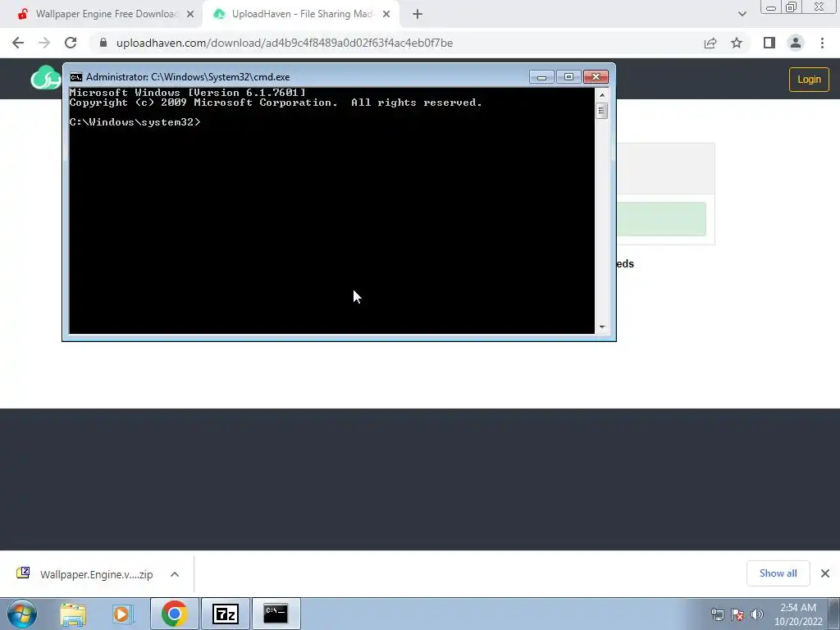Click up arrow of cmd scrollbar

point(601,95)
